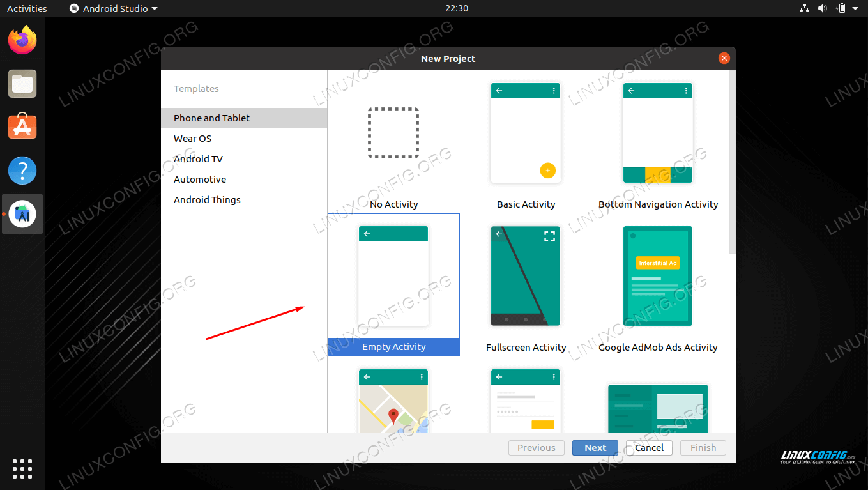Screen dimensions: 868x490
Task: Click the Cancel button
Action: pos(650,448)
